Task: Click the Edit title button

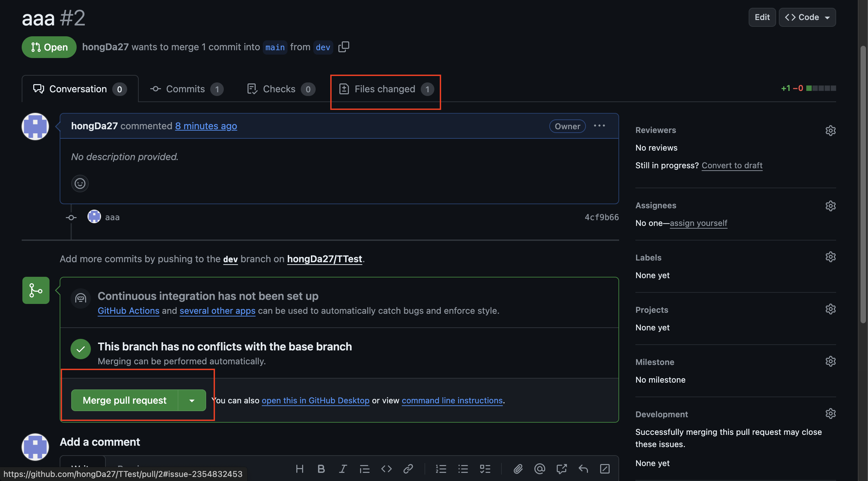Action: coord(762,17)
